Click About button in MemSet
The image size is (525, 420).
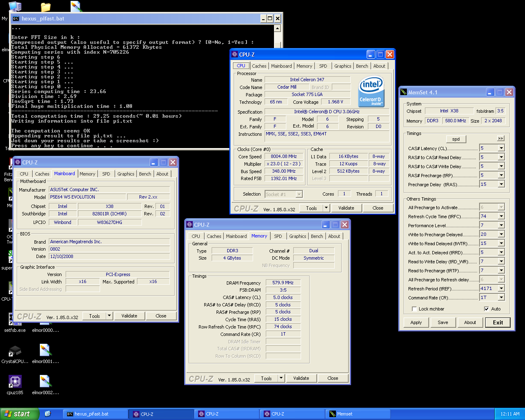(470, 322)
